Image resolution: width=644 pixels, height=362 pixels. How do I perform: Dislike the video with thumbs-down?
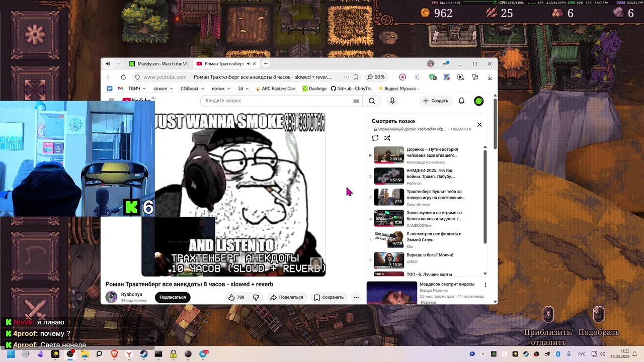tap(256, 297)
